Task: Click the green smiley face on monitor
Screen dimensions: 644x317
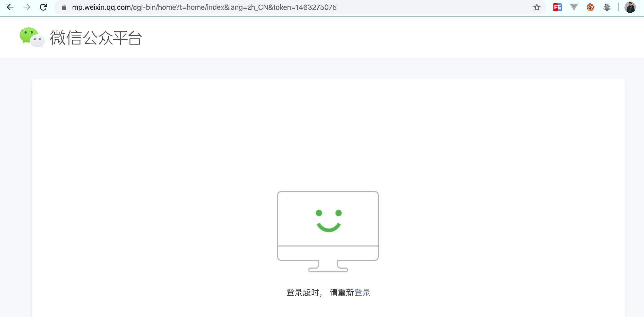Action: coord(328,221)
